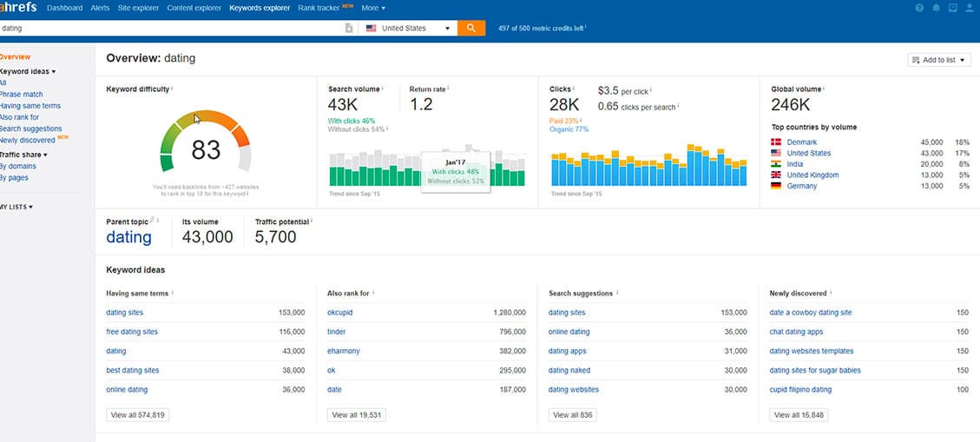
Task: Click the keyword difficulty gauge
Action: point(206,143)
